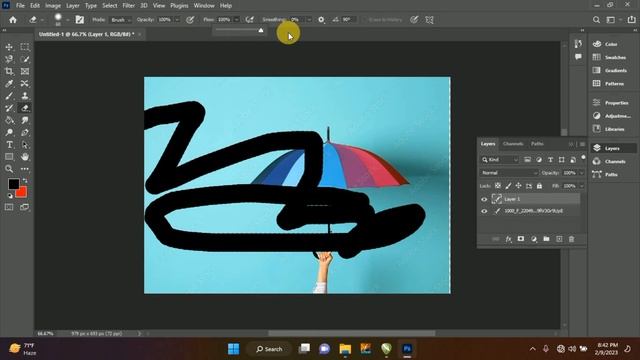Toggle the brush settings panel button

pos(80,20)
